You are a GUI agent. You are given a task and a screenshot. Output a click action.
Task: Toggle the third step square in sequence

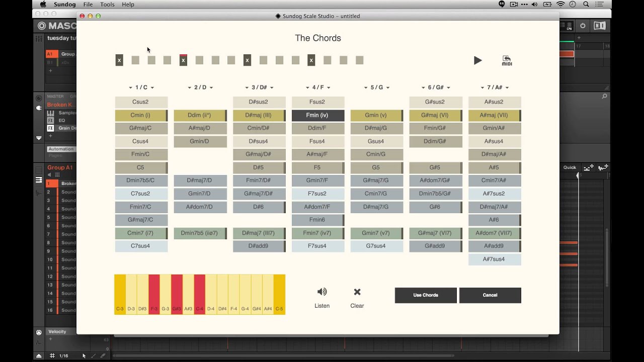coord(151,60)
